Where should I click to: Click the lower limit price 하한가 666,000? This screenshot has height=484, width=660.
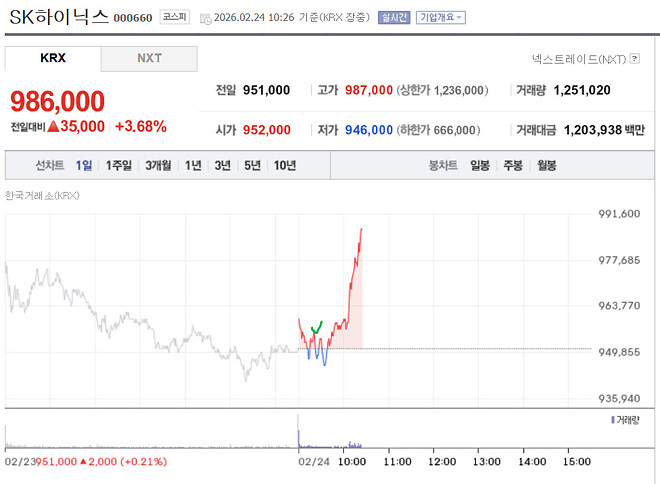pyautogui.click(x=439, y=130)
